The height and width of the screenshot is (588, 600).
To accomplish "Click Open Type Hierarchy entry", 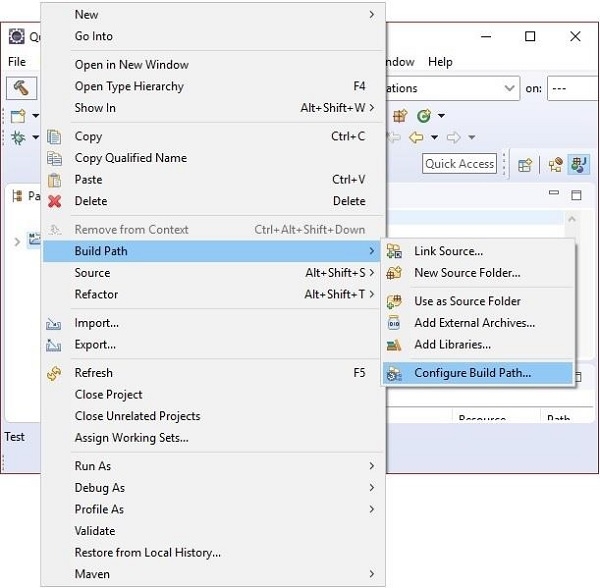I will click(x=213, y=86).
